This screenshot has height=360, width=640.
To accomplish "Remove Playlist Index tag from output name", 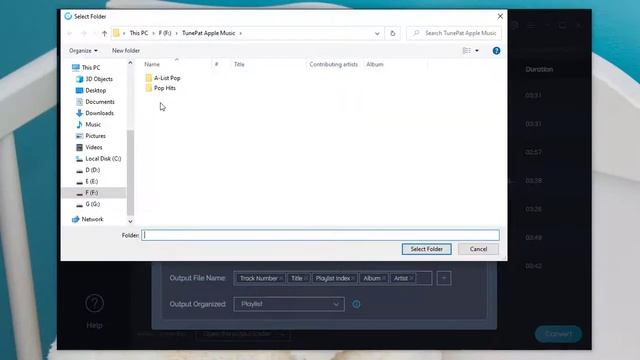I will point(353,279).
